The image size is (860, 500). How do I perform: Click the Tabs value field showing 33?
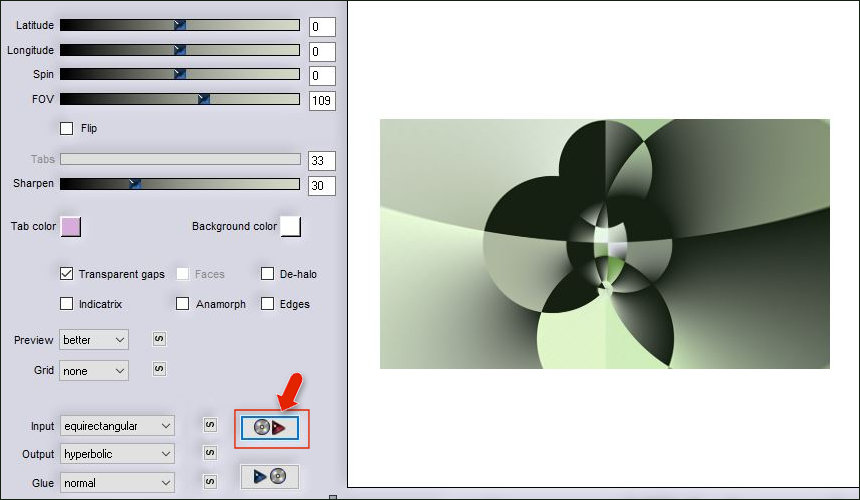322,161
